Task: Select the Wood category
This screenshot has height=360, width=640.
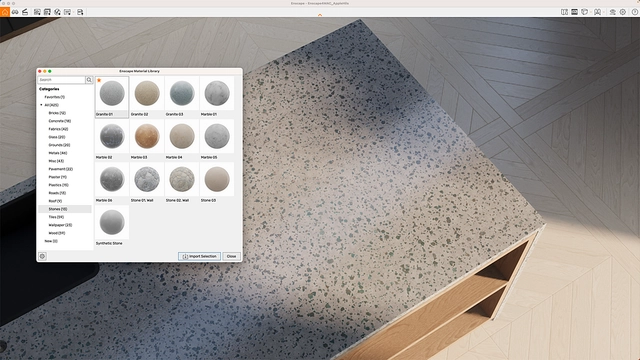Action: coord(57,233)
